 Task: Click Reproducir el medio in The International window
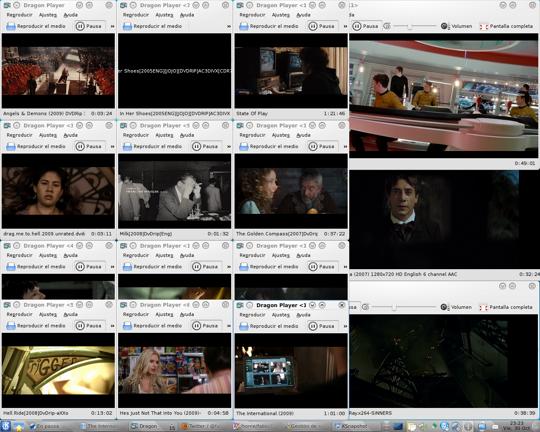pyautogui.click(x=269, y=326)
